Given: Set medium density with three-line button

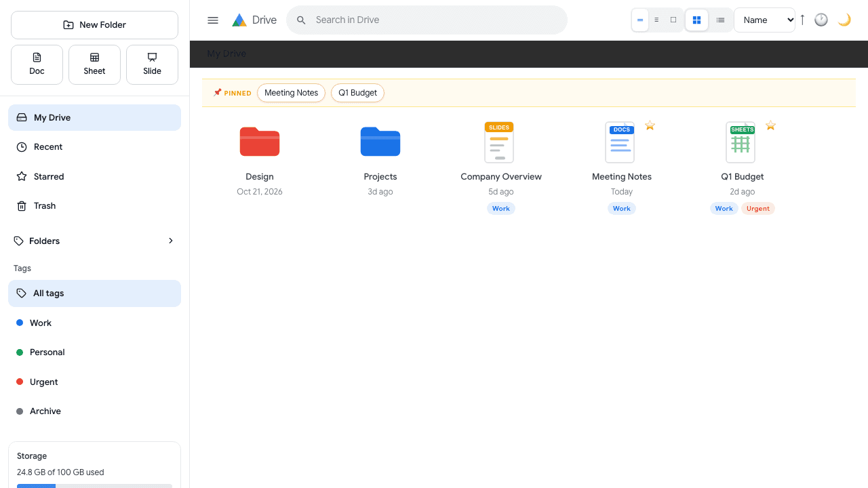Looking at the screenshot, I should point(656,20).
